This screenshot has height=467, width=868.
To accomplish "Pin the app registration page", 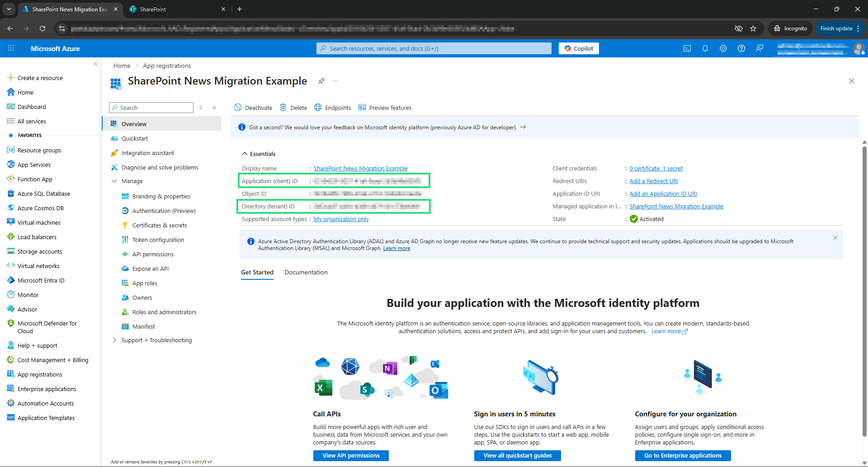I will pyautogui.click(x=321, y=81).
